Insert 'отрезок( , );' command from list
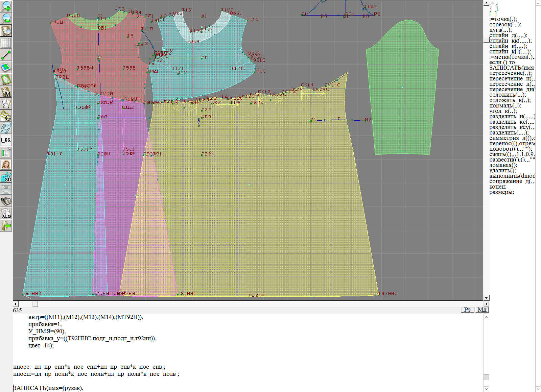The image size is (541, 392). tap(505, 25)
